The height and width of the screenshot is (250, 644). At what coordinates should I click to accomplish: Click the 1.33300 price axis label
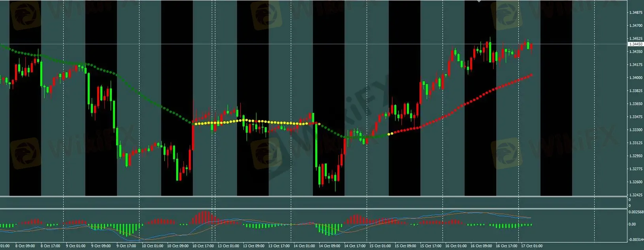tap(636, 130)
